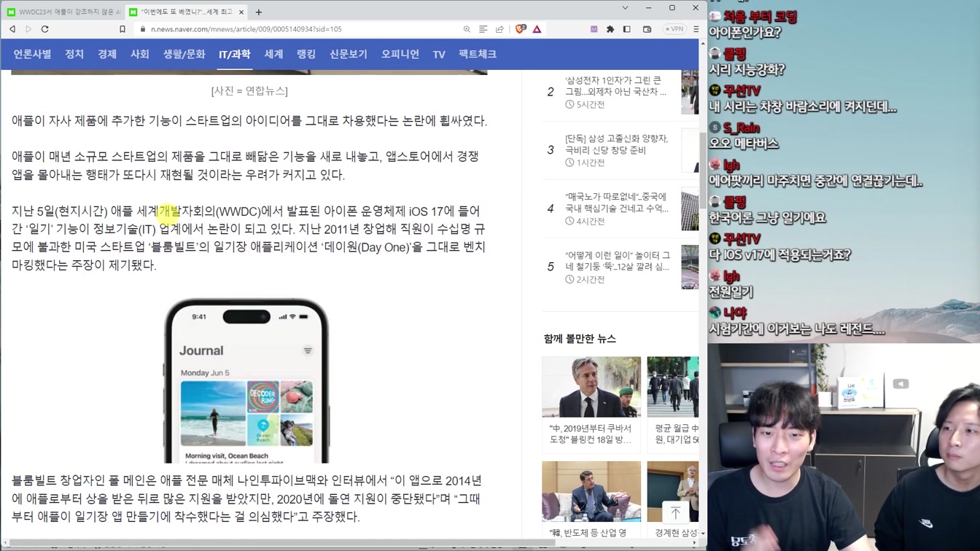
Task: Open the Brave Shields lion icon
Action: click(521, 29)
